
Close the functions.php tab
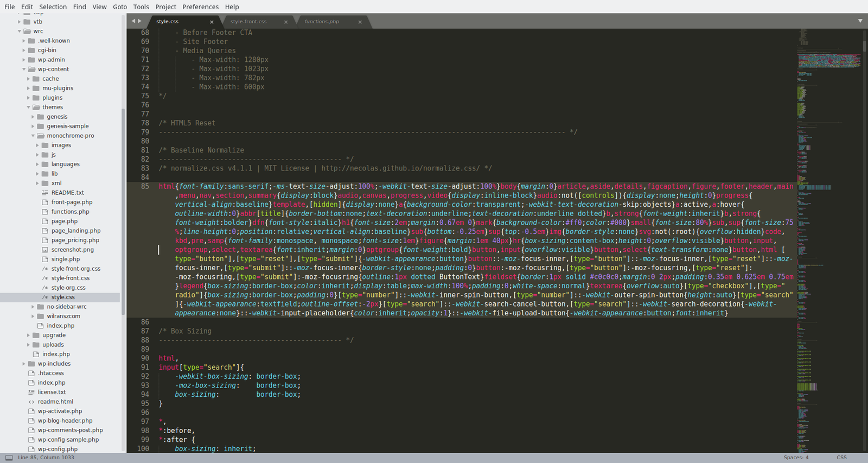tap(360, 22)
